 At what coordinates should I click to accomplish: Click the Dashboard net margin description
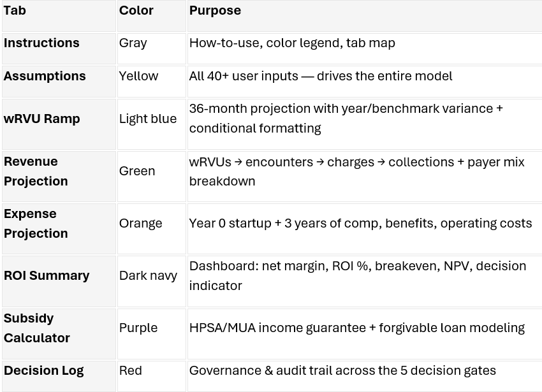pos(358,275)
